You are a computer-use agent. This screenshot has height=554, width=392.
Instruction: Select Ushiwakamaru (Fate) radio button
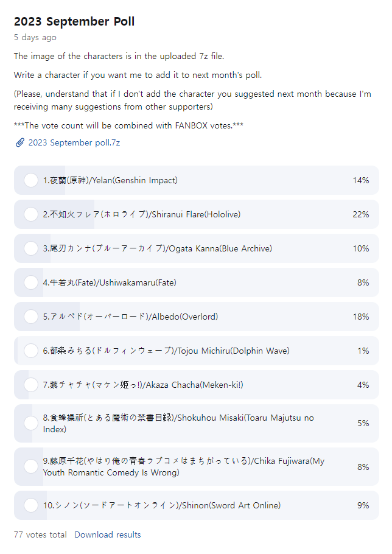click(31, 282)
